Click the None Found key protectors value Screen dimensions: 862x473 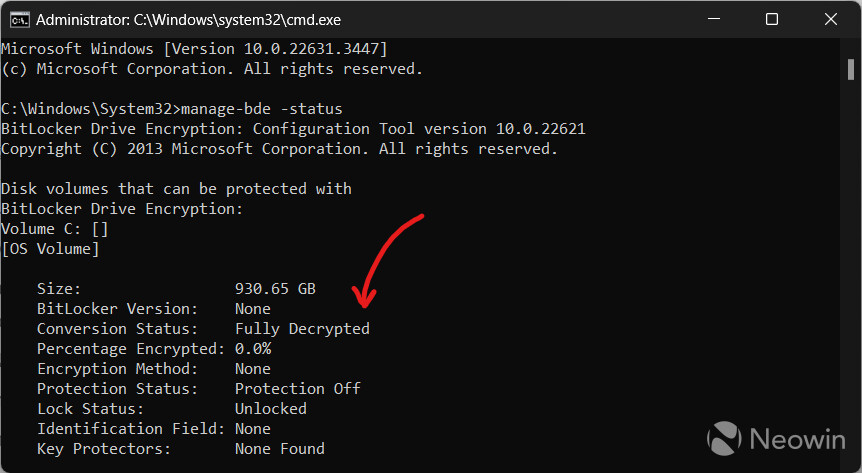click(280, 449)
